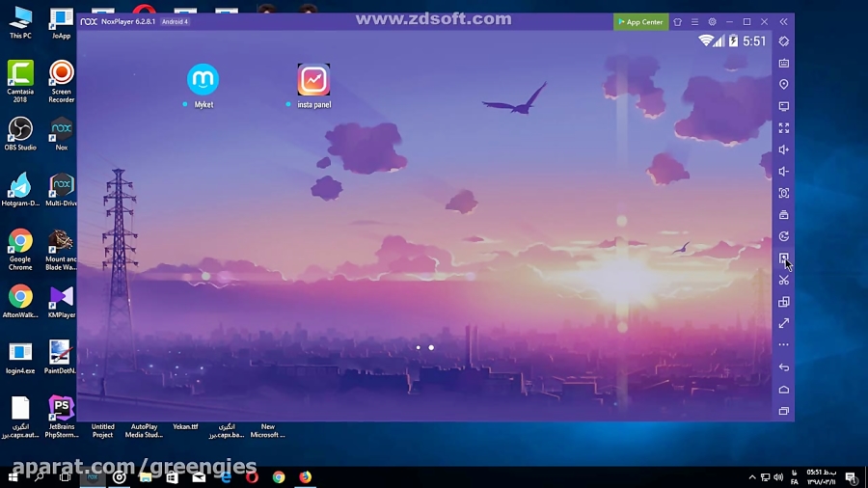
Task: Open NoxPlayer hamburger menu
Action: pyautogui.click(x=694, y=22)
